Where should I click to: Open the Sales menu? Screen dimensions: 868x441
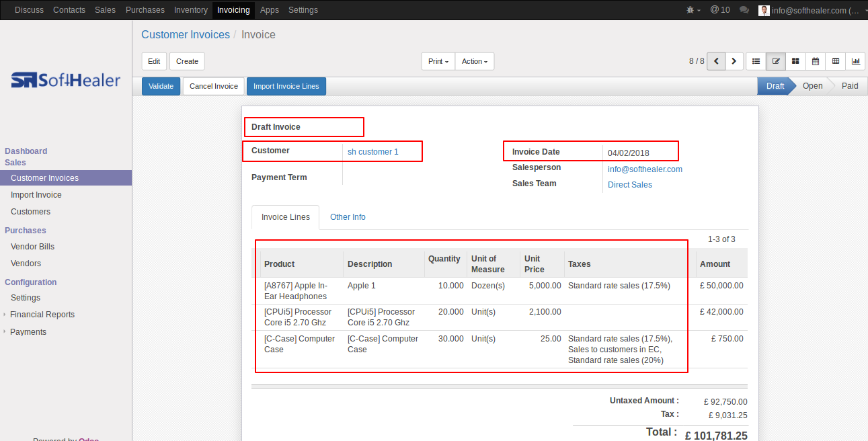tap(106, 10)
